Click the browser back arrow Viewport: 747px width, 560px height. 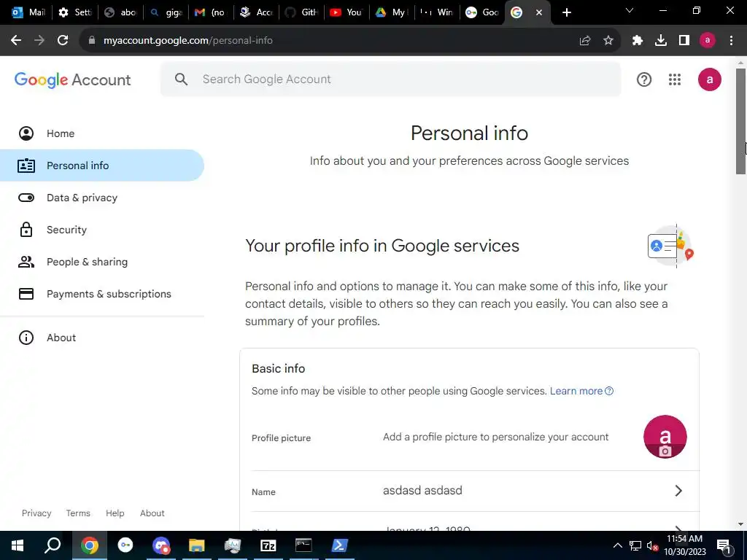click(16, 41)
